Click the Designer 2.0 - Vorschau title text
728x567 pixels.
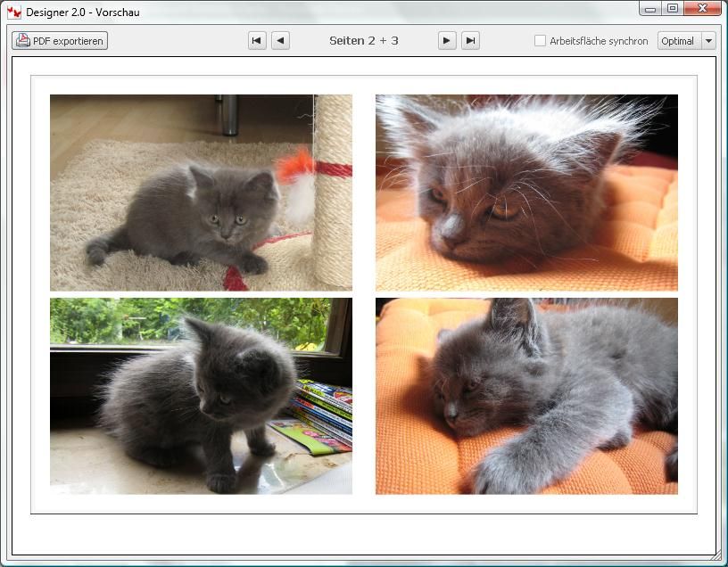click(x=83, y=12)
